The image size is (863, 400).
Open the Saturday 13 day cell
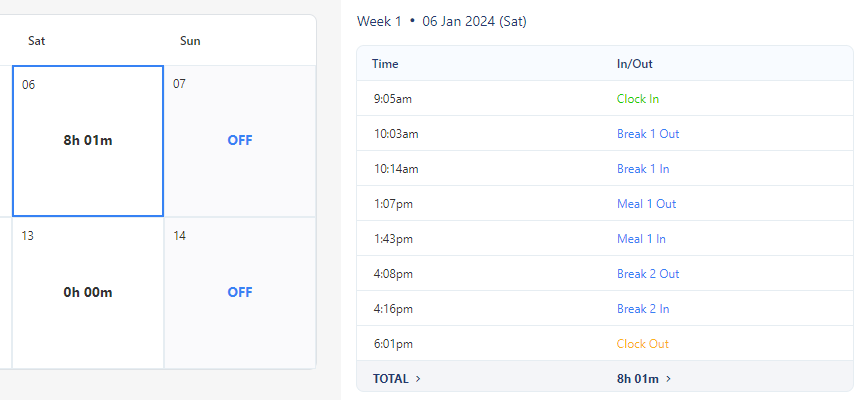click(x=88, y=293)
